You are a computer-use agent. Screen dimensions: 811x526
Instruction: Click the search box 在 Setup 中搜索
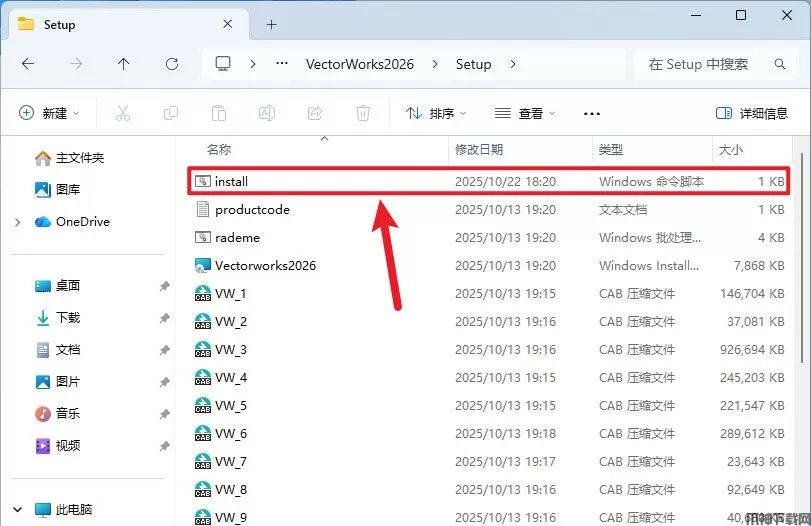pyautogui.click(x=716, y=64)
